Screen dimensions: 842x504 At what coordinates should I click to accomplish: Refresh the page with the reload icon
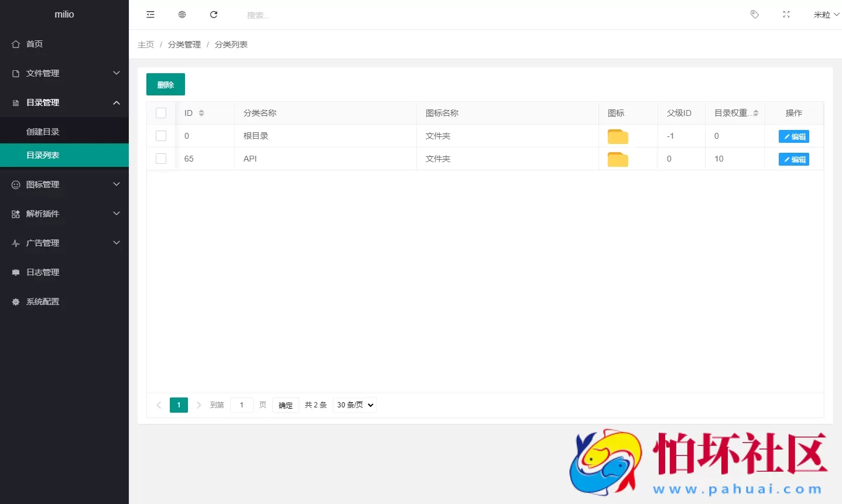point(214,15)
